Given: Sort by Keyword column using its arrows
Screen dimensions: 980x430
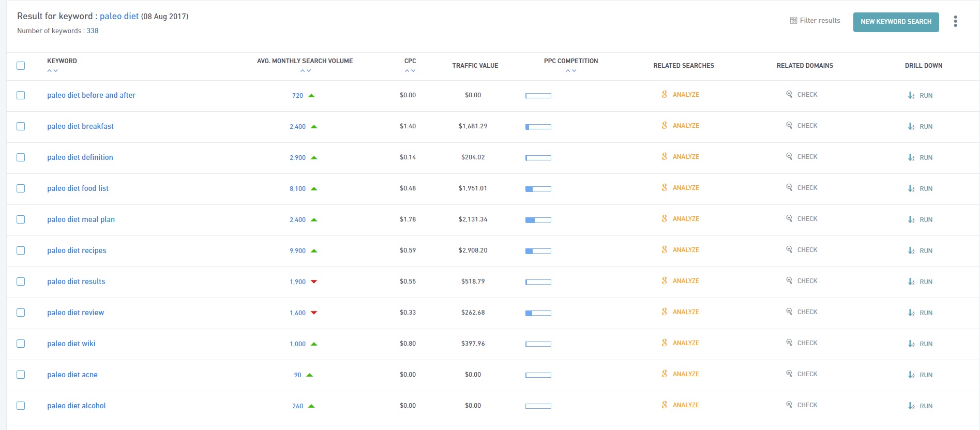Looking at the screenshot, I should (x=52, y=71).
